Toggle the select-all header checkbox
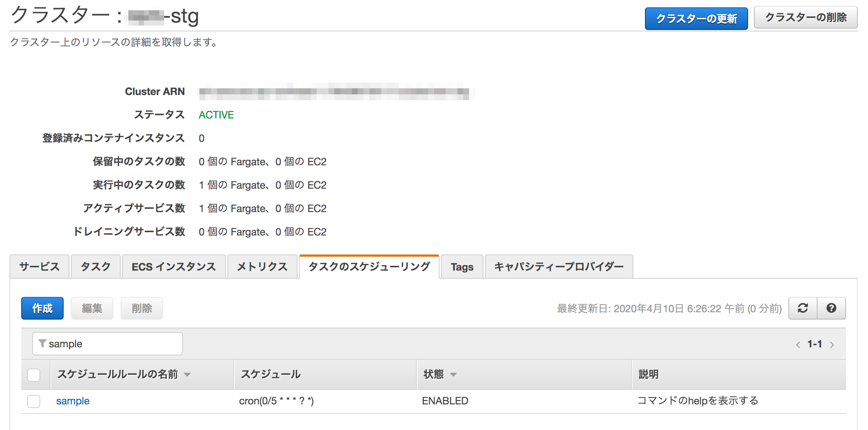Image resolution: width=868 pixels, height=430 pixels. [34, 375]
